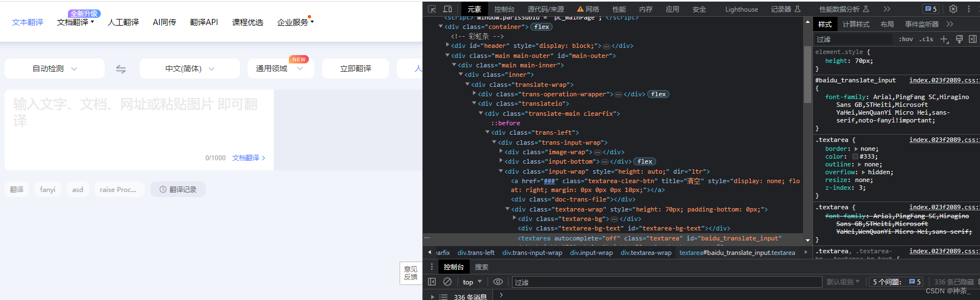Open console context top dropdown
Viewport: 980px width, 300px height.
pos(472,282)
